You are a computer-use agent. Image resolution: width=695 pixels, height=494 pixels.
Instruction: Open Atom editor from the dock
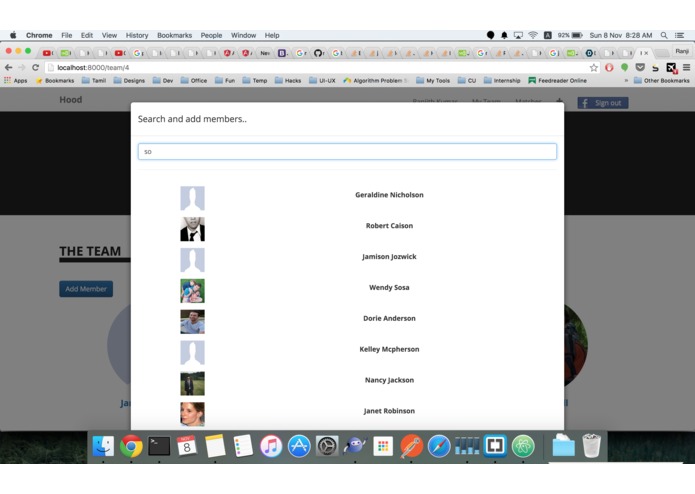click(523, 446)
